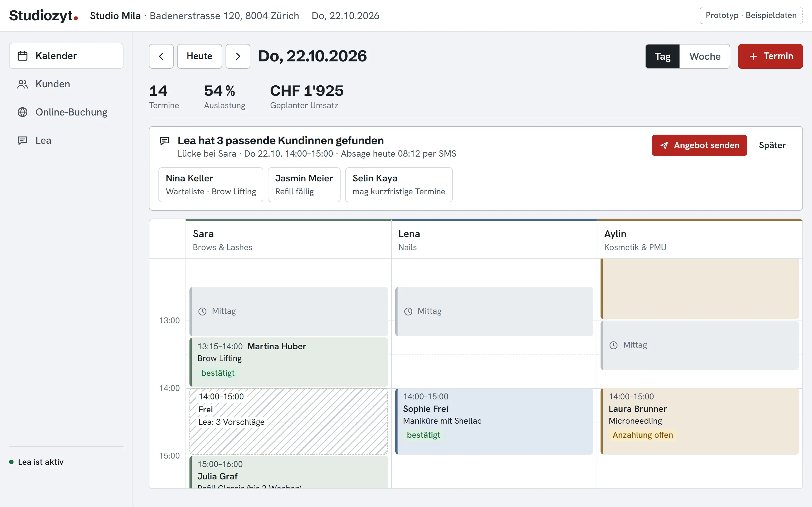Open free 14:00–15:00 slot in Sara's column
The width and height of the screenshot is (812, 507).
pyautogui.click(x=288, y=421)
